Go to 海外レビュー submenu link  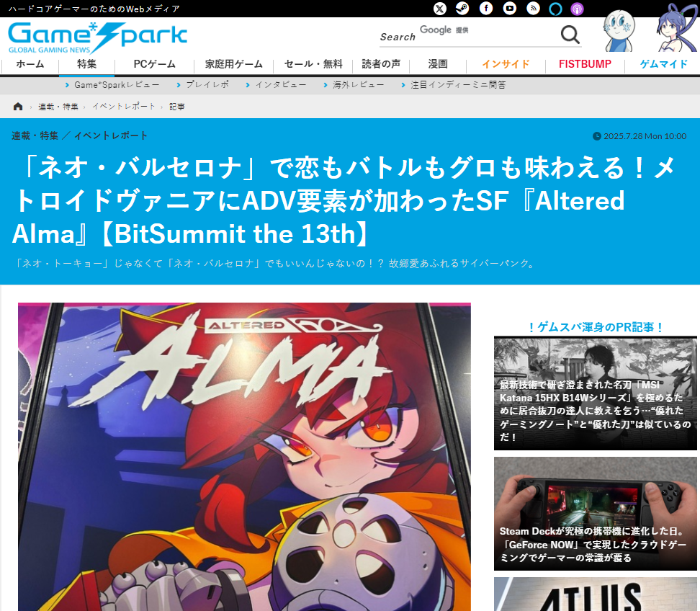click(x=358, y=85)
